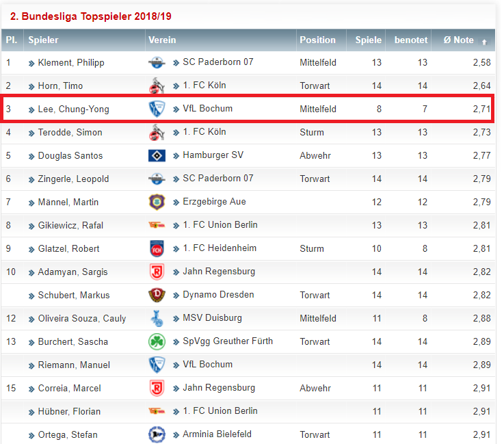Open player Riemann, Manuel
The image size is (504, 444).
point(74,365)
